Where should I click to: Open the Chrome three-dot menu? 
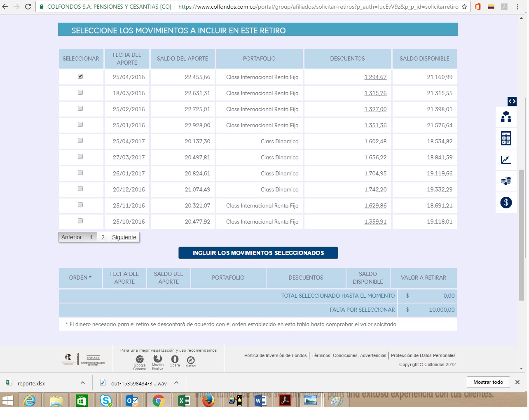(x=517, y=7)
